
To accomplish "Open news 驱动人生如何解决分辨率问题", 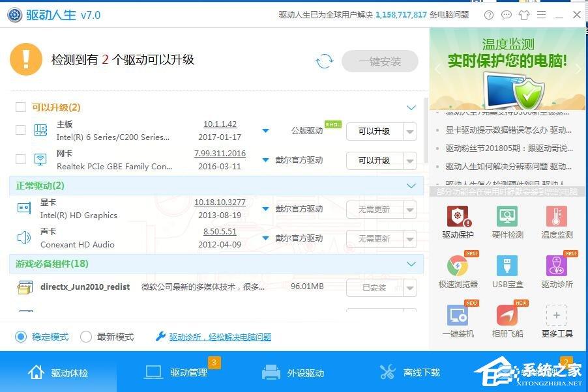I will click(x=508, y=166).
